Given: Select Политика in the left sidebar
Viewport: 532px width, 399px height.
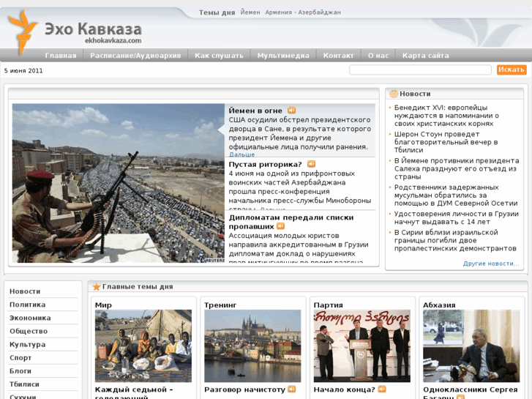Looking at the screenshot, I should [x=27, y=305].
